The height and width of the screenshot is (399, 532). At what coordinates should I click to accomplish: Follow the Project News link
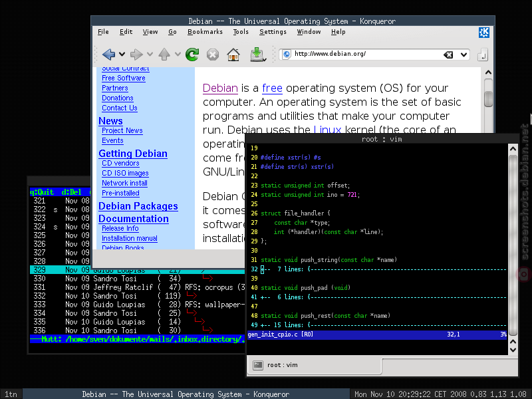(x=122, y=130)
